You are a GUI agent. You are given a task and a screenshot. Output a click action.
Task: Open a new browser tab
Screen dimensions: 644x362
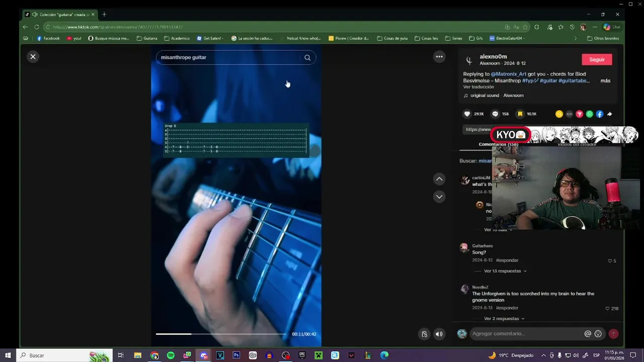point(104,15)
